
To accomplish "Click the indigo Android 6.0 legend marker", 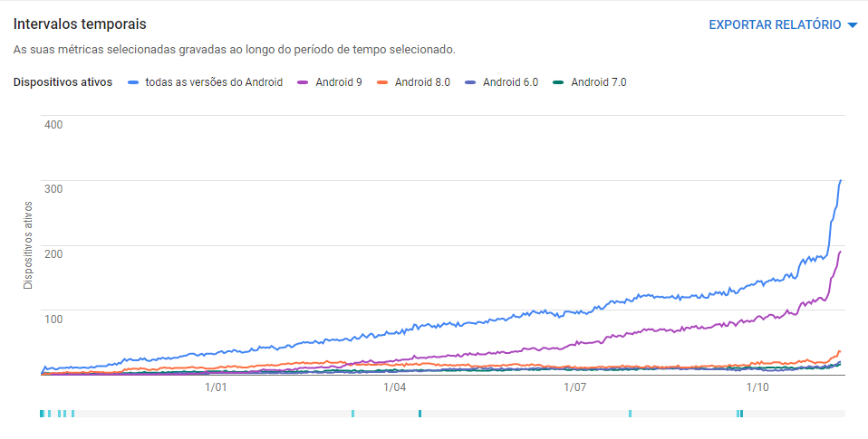I will pyautogui.click(x=471, y=82).
